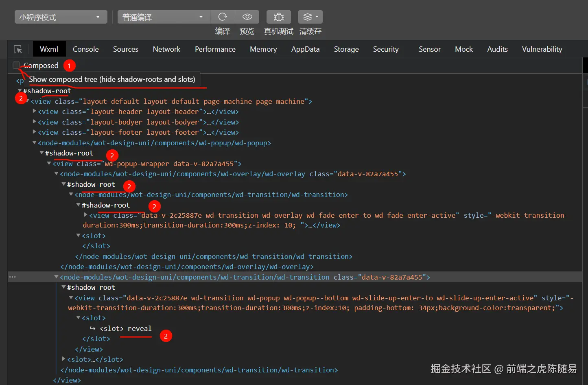This screenshot has height=385, width=588.
Task: Open the Sources tab
Action: coord(126,49)
